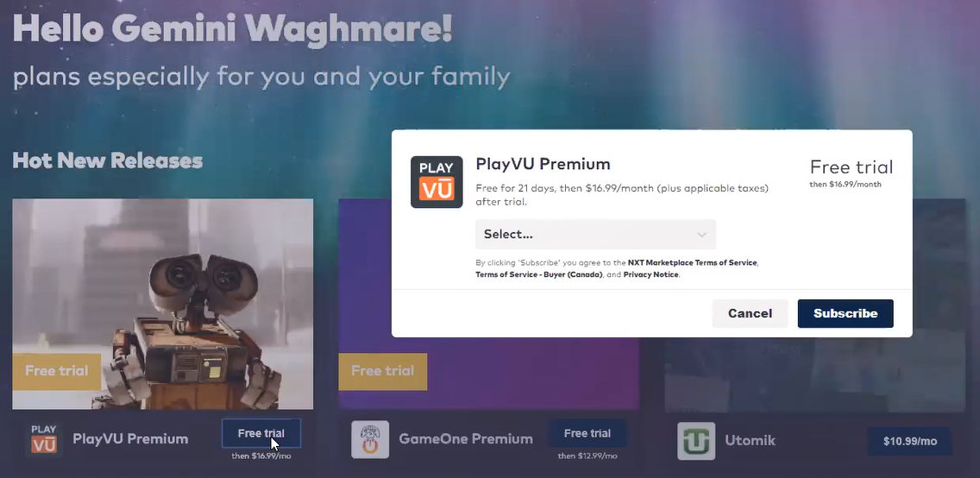The height and width of the screenshot is (478, 980).
Task: Open the Privacy Notice link
Action: coord(650,275)
